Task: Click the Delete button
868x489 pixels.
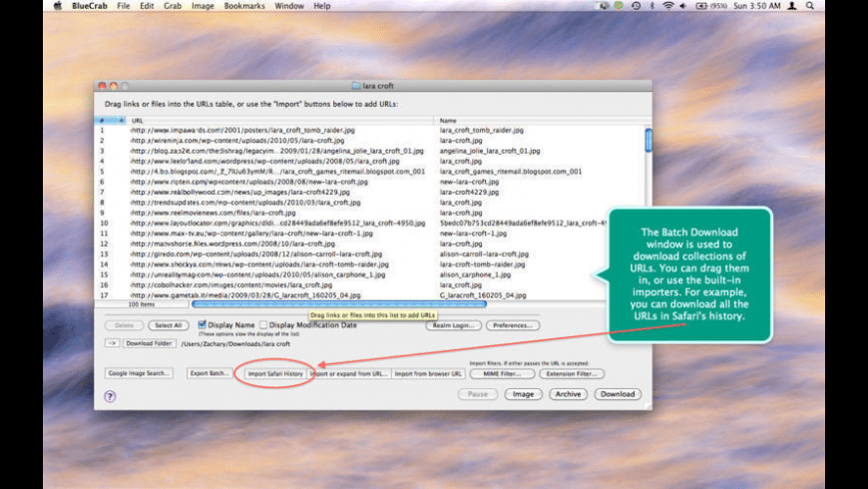Action: pyautogui.click(x=124, y=325)
